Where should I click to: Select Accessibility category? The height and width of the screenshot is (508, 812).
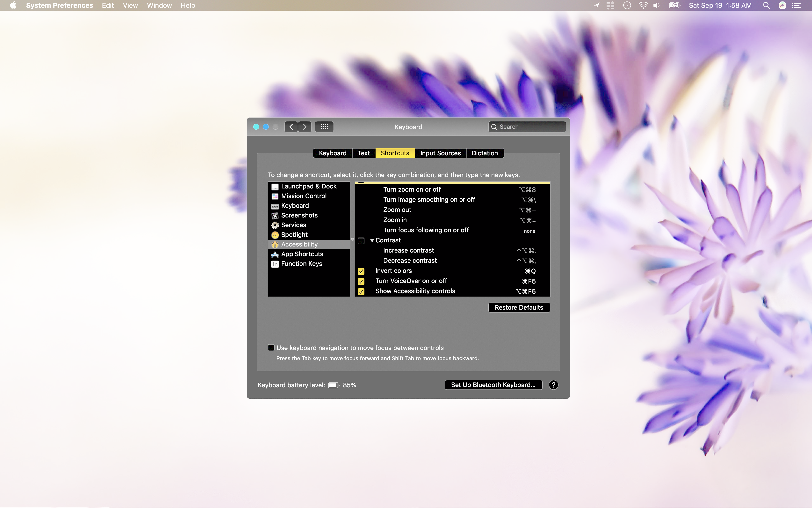point(309,244)
